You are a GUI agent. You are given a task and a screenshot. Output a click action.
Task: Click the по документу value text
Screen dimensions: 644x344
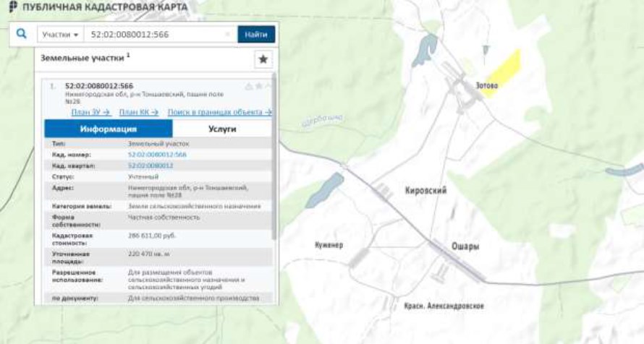(193, 298)
